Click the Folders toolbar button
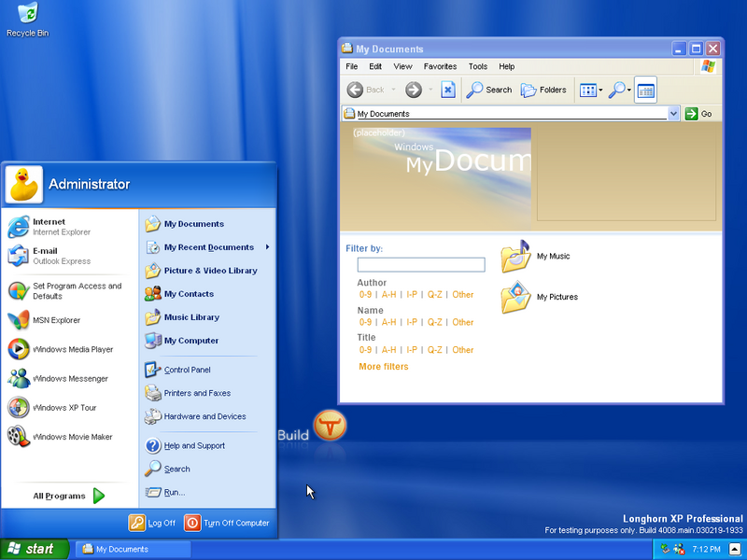The height and width of the screenshot is (560, 747). point(543,90)
